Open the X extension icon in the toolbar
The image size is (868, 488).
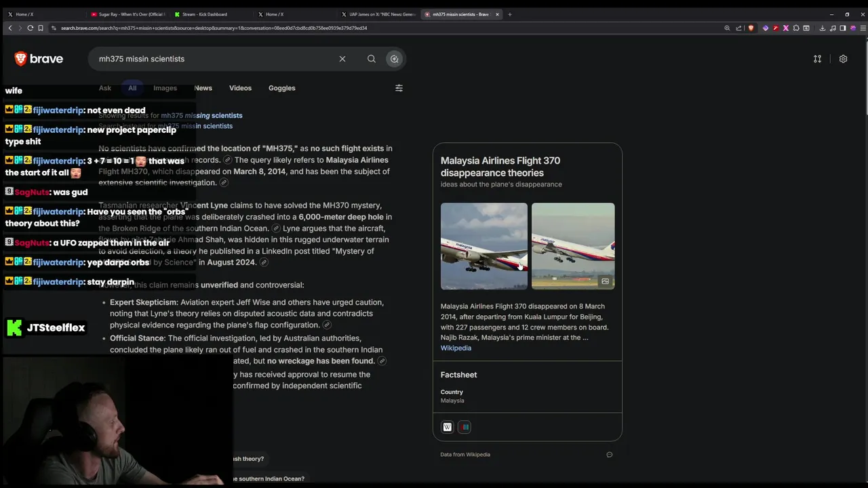point(786,28)
